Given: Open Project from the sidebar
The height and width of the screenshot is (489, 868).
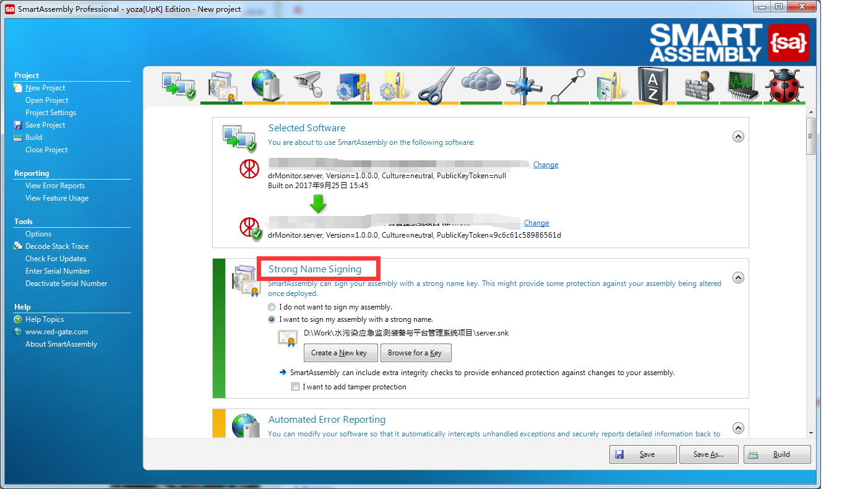Looking at the screenshot, I should (46, 100).
